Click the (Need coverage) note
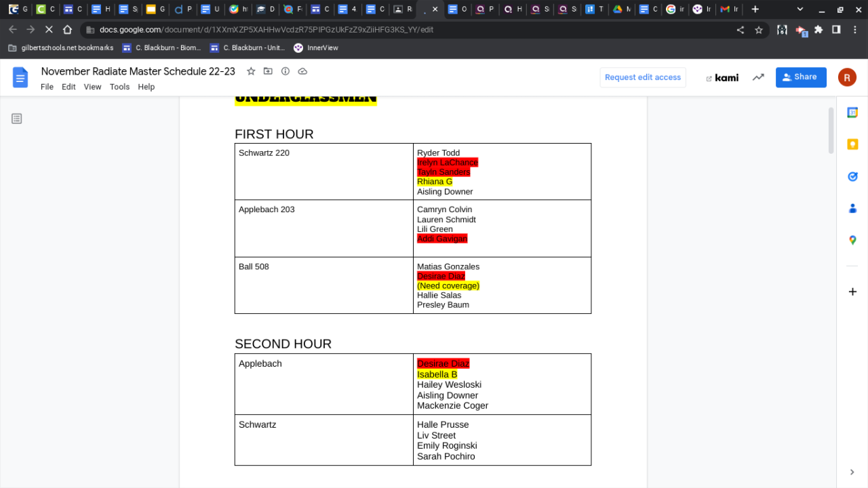The height and width of the screenshot is (488, 868). click(x=448, y=286)
